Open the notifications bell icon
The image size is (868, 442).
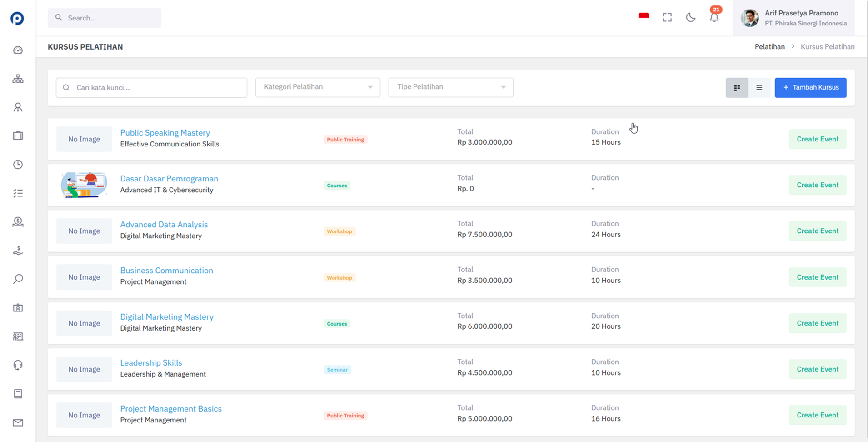(714, 17)
